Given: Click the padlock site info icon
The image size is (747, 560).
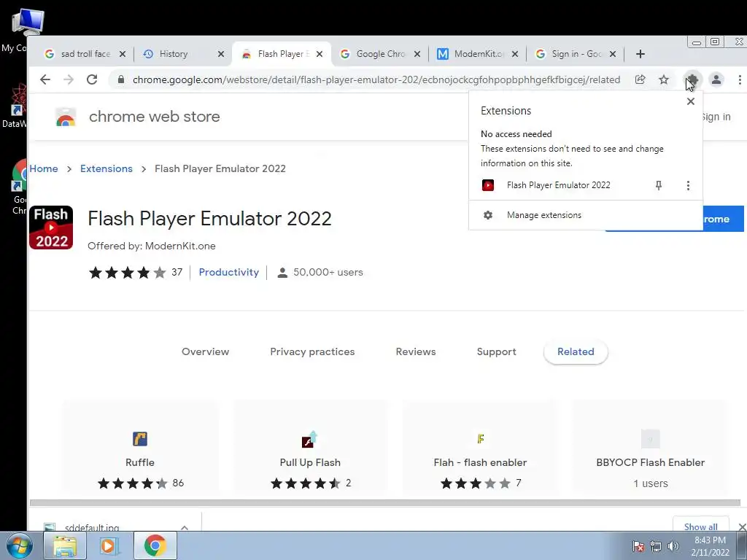Looking at the screenshot, I should coord(121,79).
